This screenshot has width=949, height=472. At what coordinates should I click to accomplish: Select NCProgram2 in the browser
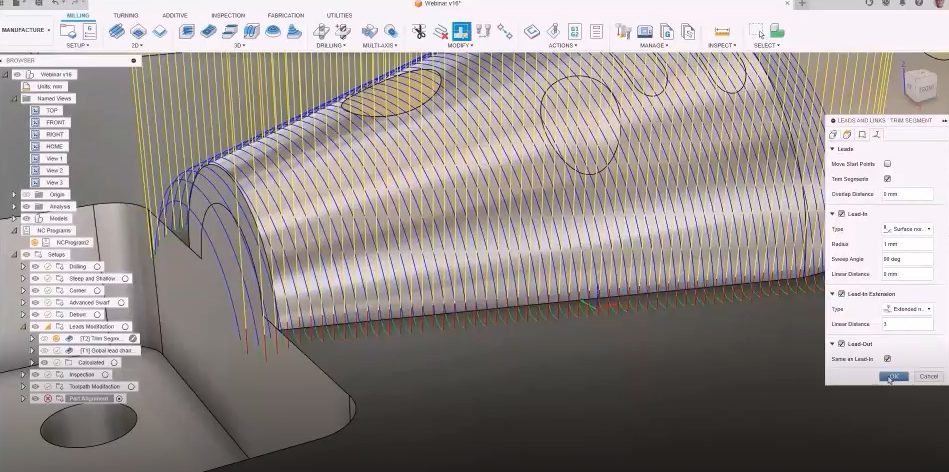[x=73, y=243]
